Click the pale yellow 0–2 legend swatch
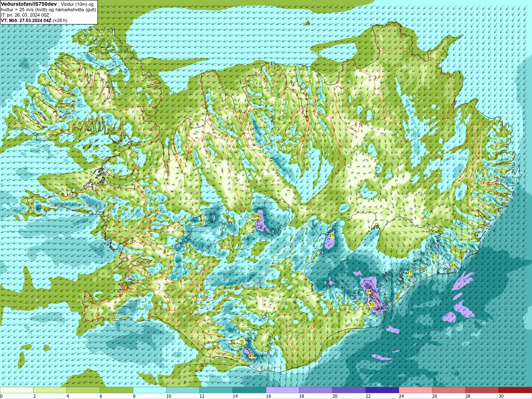Image resolution: width=532 pixels, height=399 pixels. (17, 390)
